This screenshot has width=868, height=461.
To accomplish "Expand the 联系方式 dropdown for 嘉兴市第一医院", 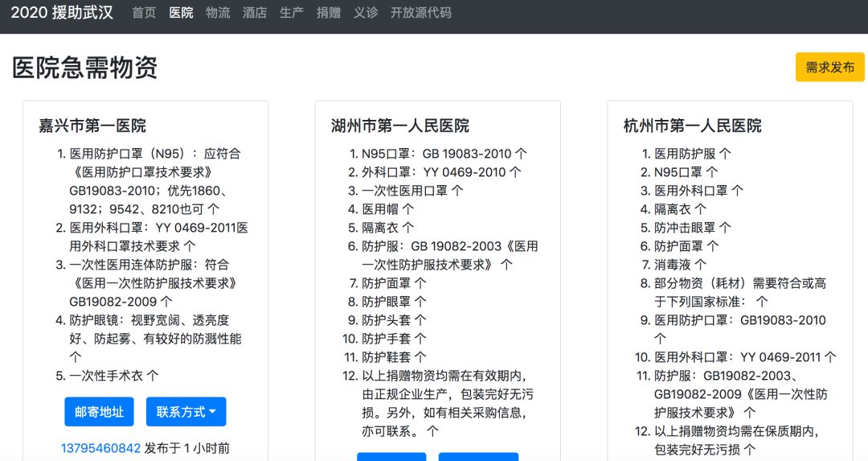I will tap(186, 412).
